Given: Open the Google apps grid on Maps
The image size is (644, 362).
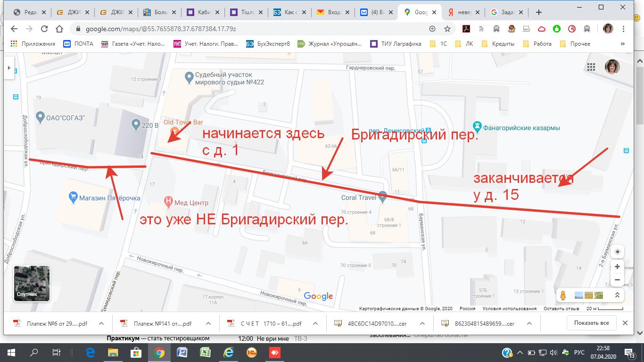Looking at the screenshot, I should pyautogui.click(x=591, y=66).
